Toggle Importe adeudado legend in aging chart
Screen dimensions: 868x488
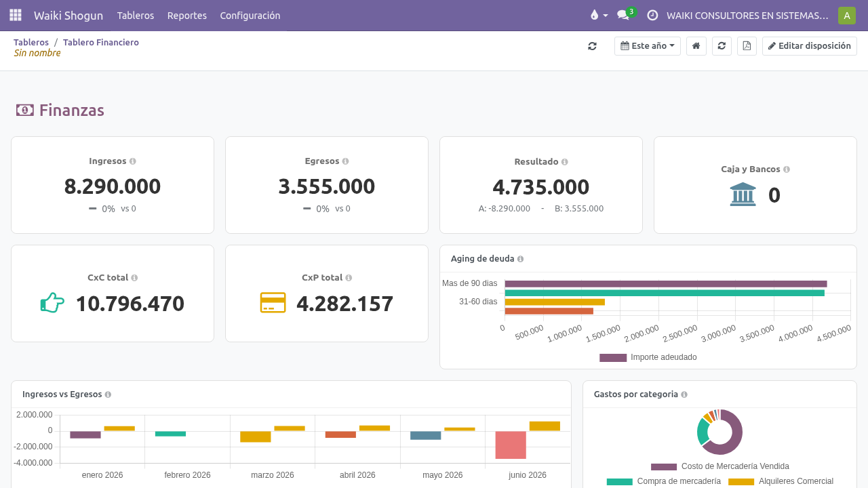tap(648, 357)
